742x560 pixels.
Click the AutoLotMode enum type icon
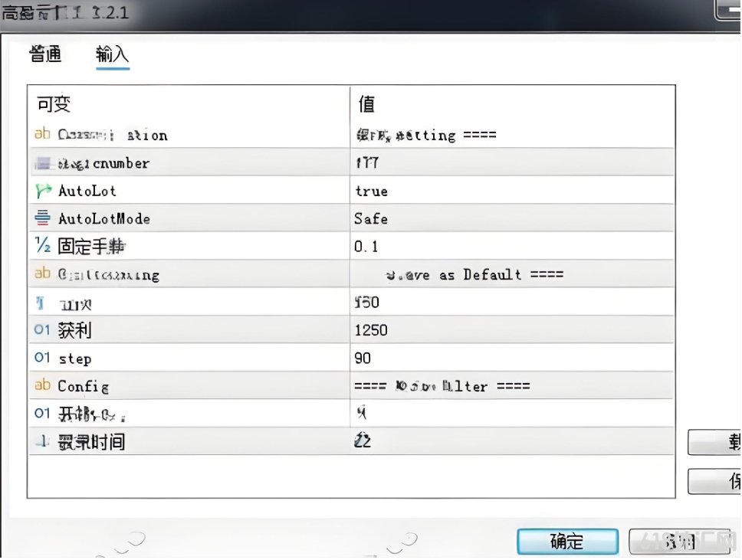43,218
